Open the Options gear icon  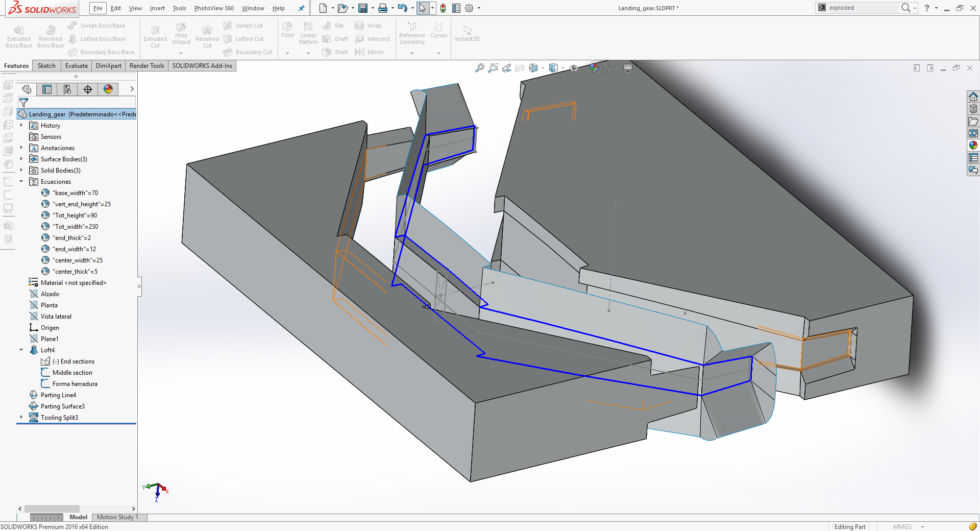[469, 8]
